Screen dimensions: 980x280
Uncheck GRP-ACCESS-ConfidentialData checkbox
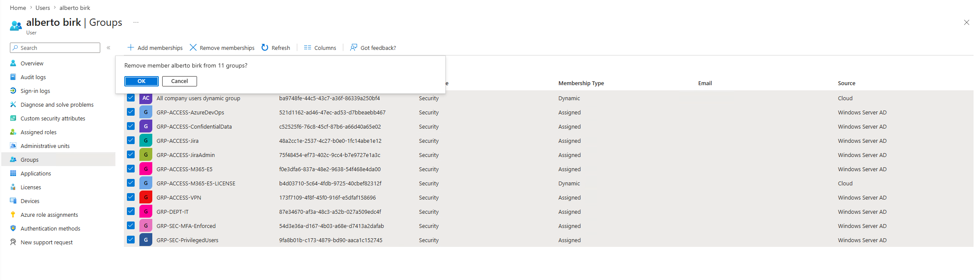(131, 126)
